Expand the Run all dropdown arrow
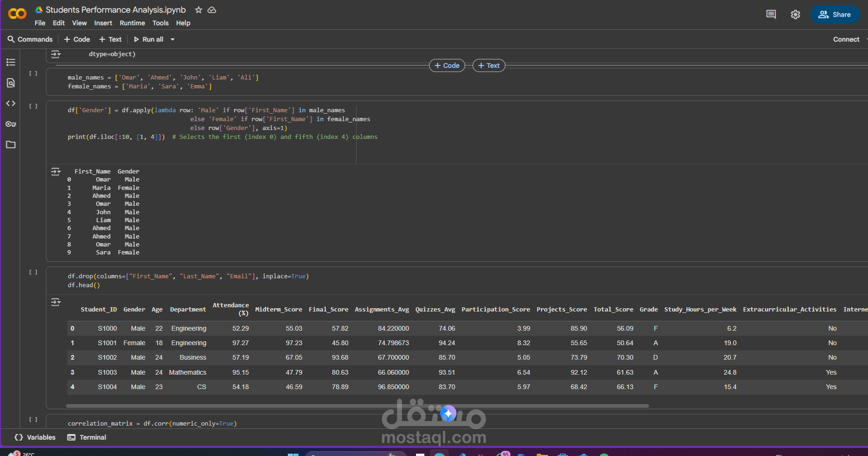 pyautogui.click(x=173, y=39)
